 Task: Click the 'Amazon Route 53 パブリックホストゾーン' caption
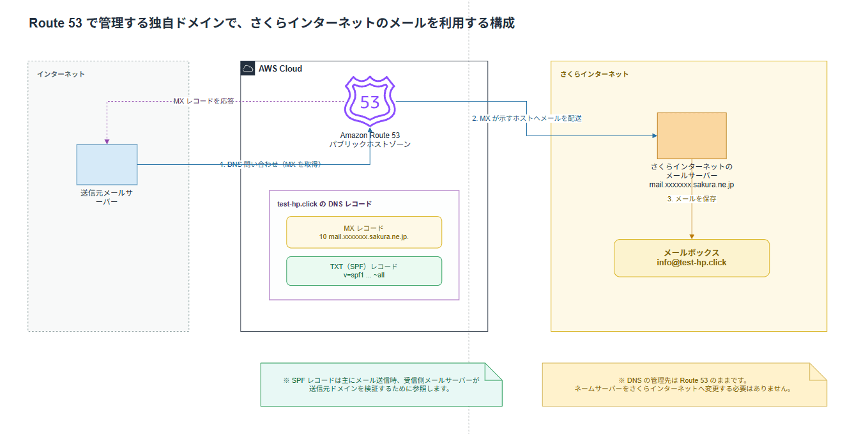click(x=370, y=140)
